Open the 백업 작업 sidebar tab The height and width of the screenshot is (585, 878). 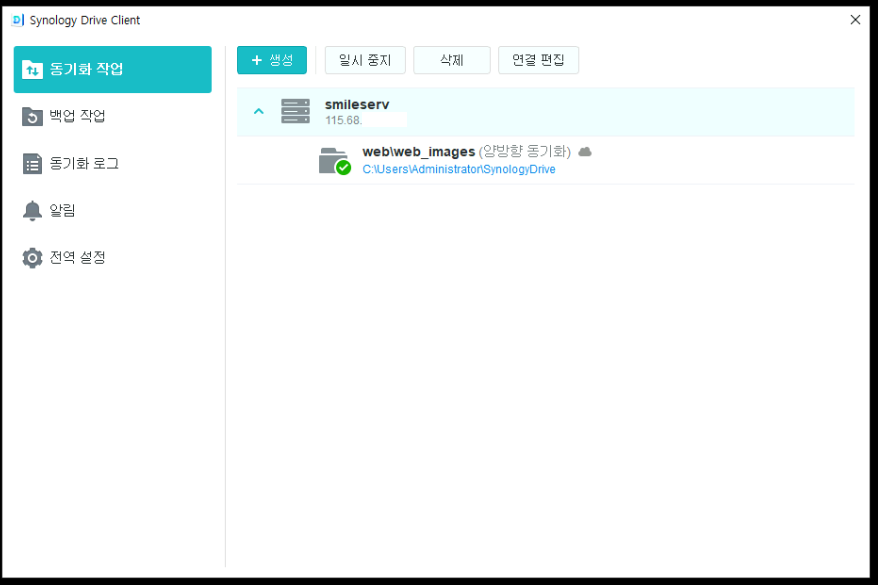pos(113,116)
